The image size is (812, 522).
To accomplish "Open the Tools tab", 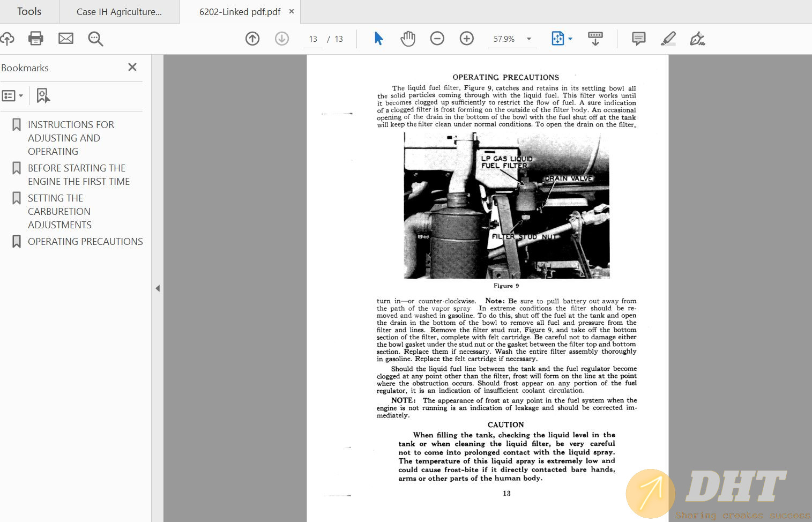I will coord(29,12).
